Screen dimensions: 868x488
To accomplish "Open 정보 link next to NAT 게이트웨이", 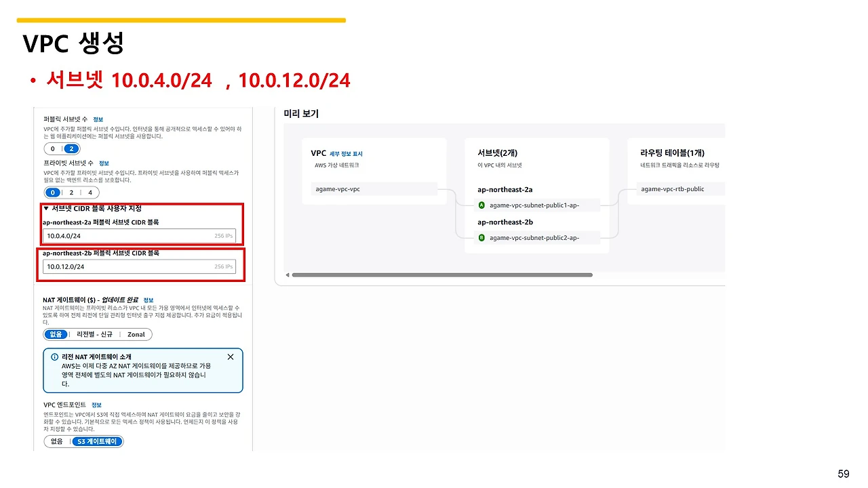I will point(149,300).
